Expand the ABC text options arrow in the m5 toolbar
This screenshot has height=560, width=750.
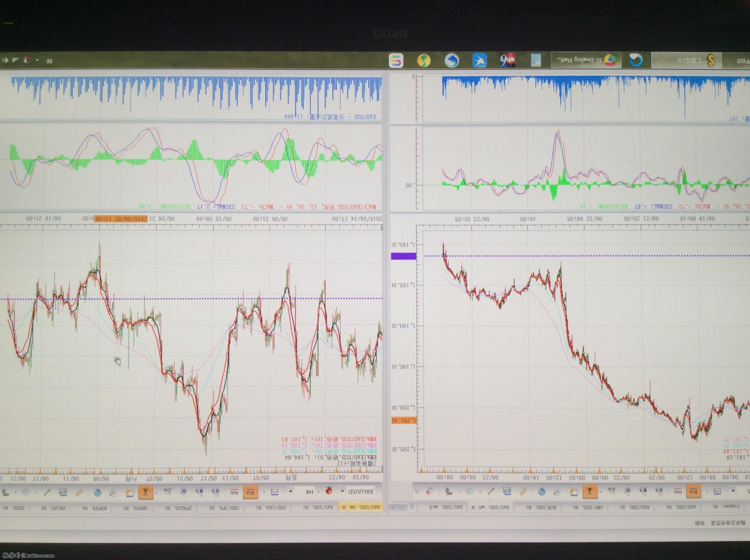pos(459,491)
